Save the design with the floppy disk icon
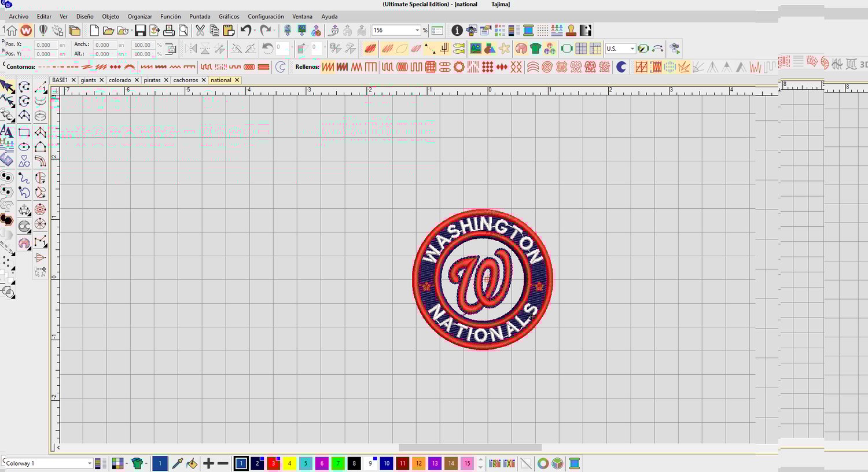 tap(140, 30)
